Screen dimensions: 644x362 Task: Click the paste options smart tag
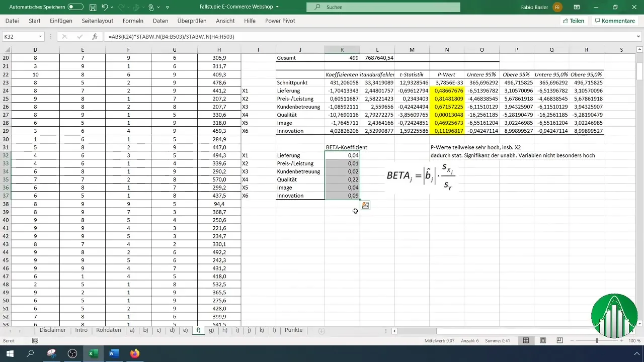pyautogui.click(x=365, y=205)
